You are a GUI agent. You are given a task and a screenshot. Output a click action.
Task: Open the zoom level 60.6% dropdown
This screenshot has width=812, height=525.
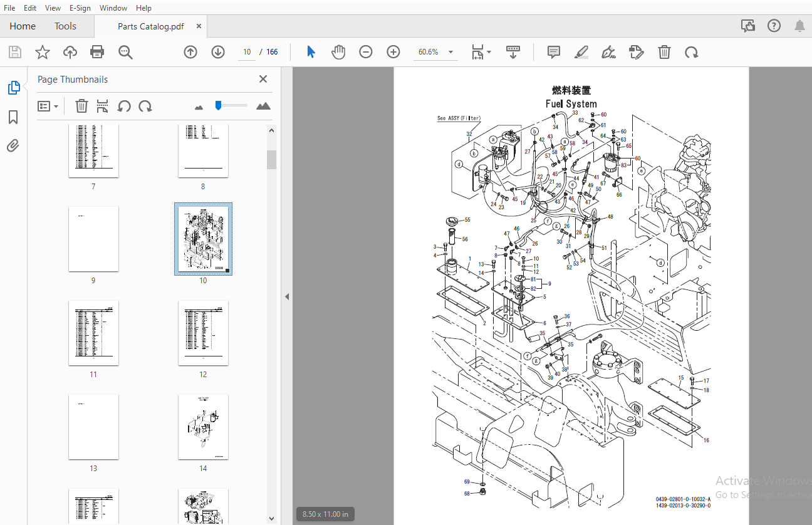(450, 52)
